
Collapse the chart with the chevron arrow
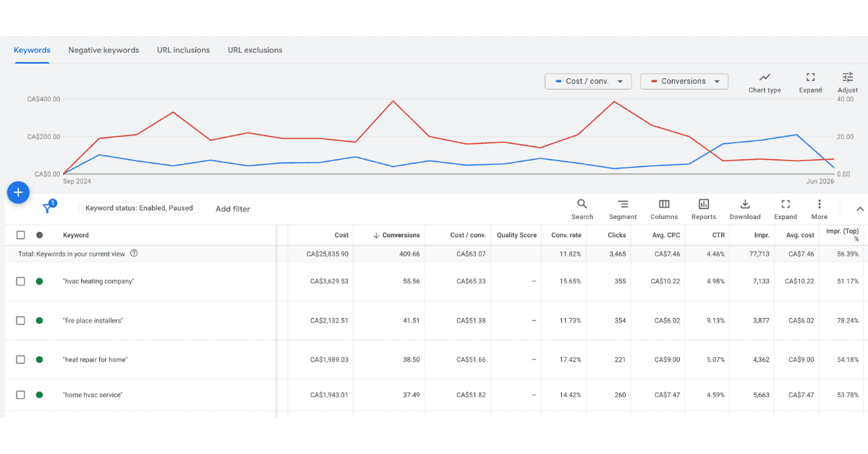tap(860, 209)
